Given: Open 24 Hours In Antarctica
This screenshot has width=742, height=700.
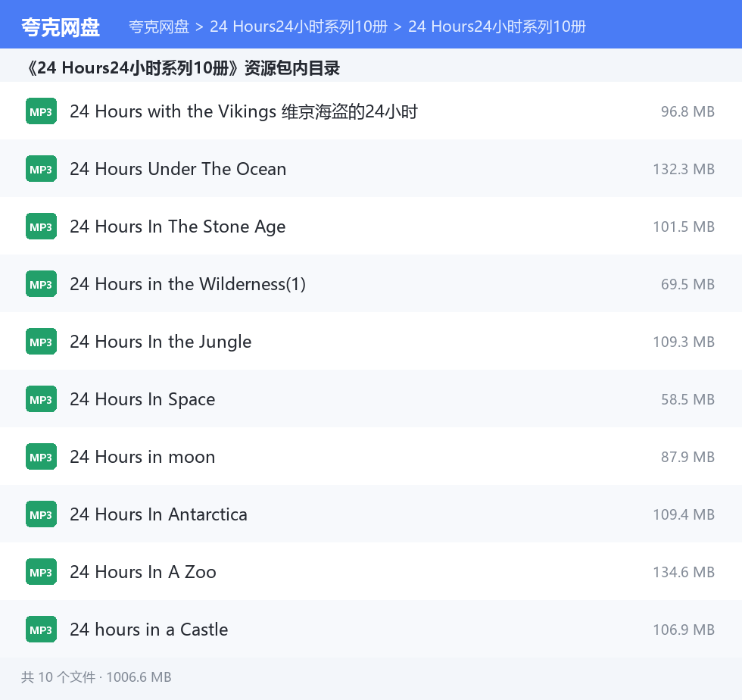Looking at the screenshot, I should 158,514.
